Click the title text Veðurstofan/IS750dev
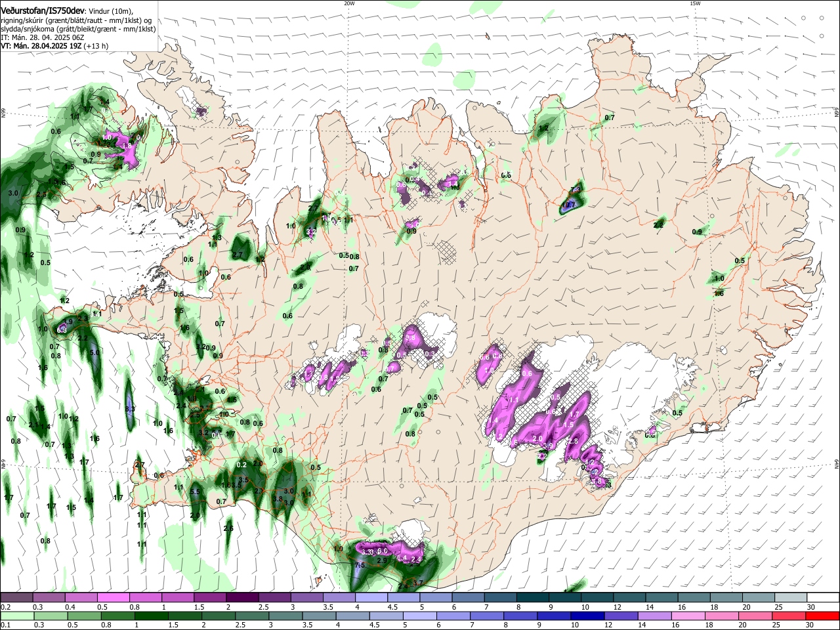The image size is (840, 630). tap(42, 10)
